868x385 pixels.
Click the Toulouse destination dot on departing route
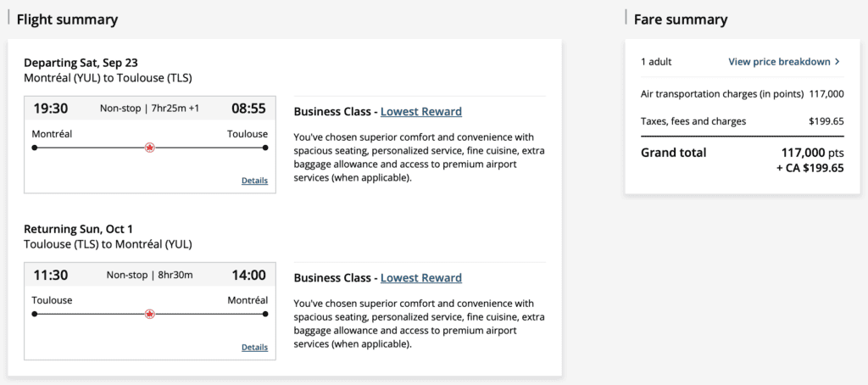click(x=265, y=148)
